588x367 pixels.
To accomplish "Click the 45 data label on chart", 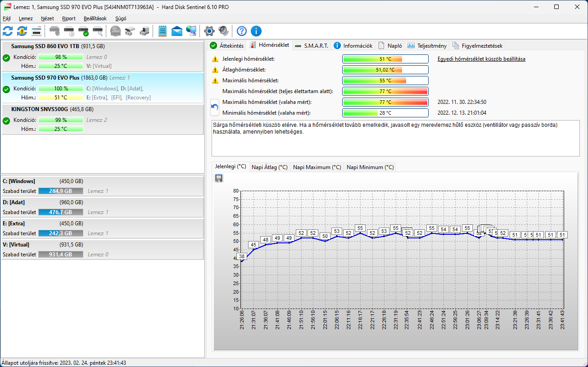I will click(253, 245).
